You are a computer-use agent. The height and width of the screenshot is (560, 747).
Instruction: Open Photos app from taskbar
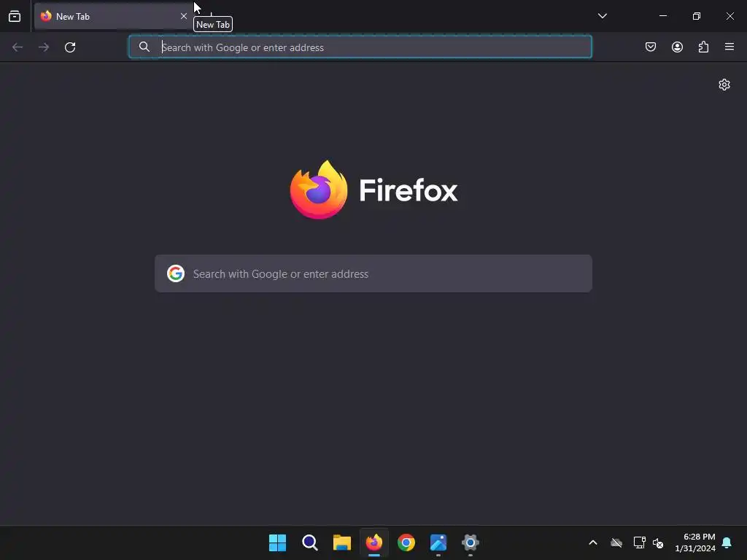(438, 542)
